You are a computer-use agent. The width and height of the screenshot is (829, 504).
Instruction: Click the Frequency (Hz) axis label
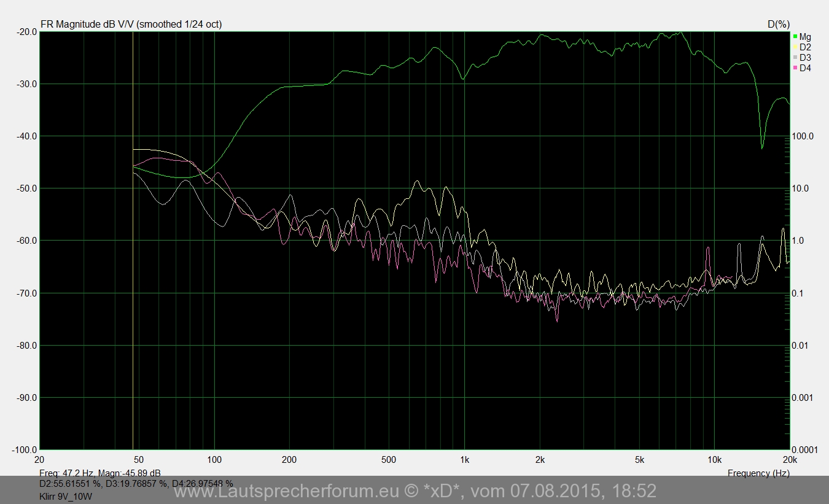coord(758,473)
